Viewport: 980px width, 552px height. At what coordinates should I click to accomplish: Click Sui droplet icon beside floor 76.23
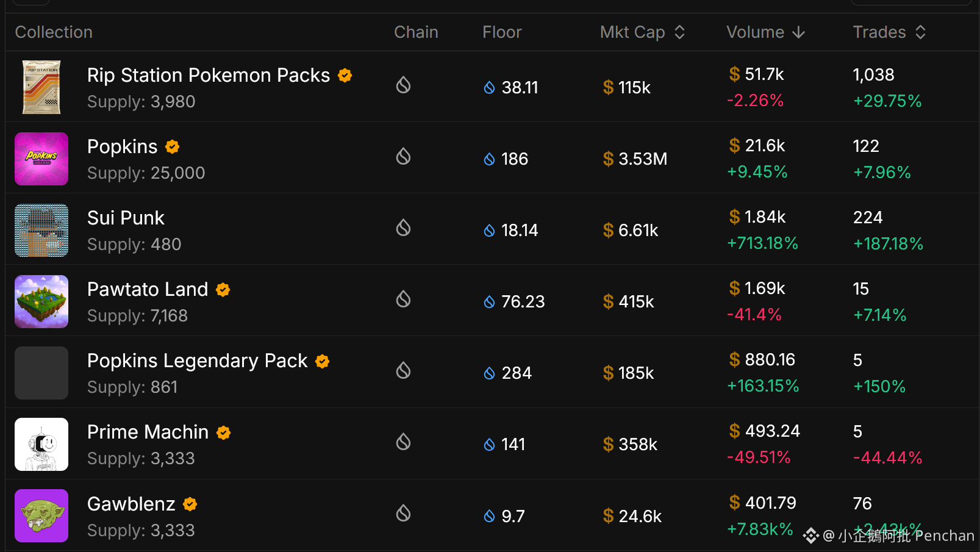(x=489, y=302)
